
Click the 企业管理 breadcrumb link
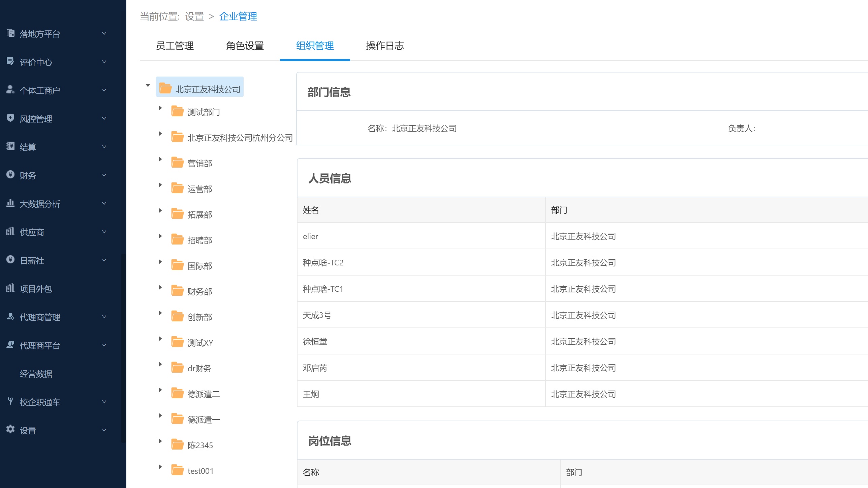pos(238,16)
